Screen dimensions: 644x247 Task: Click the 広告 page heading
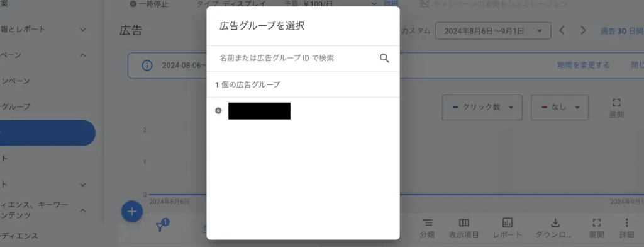[x=131, y=31]
